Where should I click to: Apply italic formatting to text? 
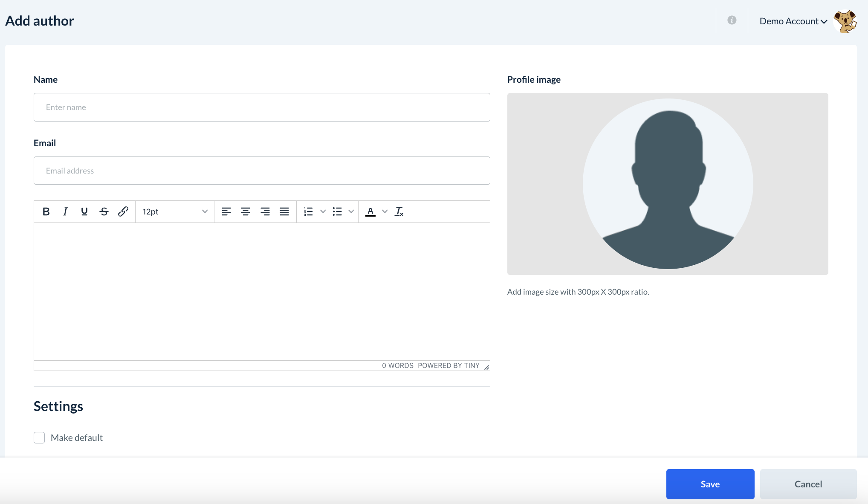coord(65,211)
